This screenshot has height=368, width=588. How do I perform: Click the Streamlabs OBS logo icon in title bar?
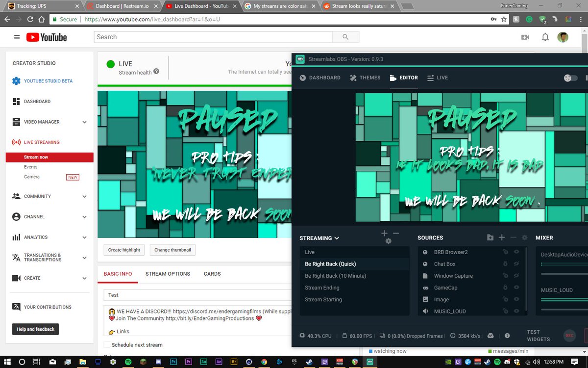pos(300,59)
